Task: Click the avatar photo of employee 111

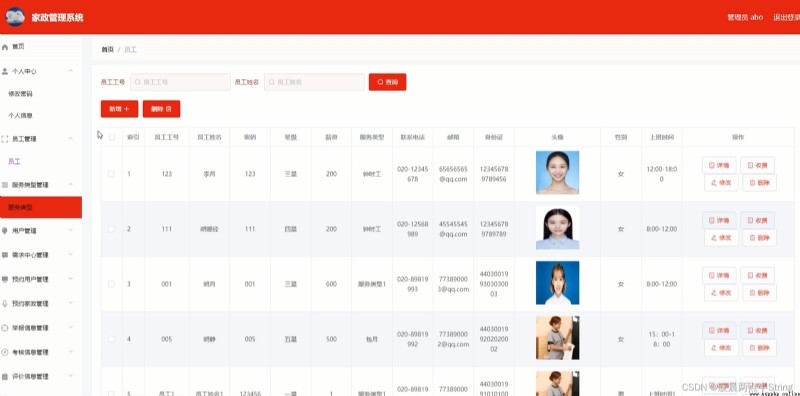Action: [x=557, y=228]
